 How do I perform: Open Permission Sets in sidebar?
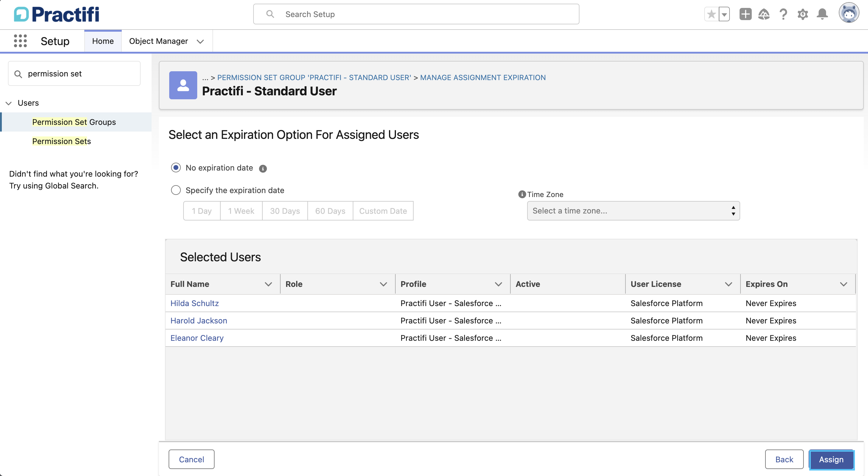coord(61,141)
